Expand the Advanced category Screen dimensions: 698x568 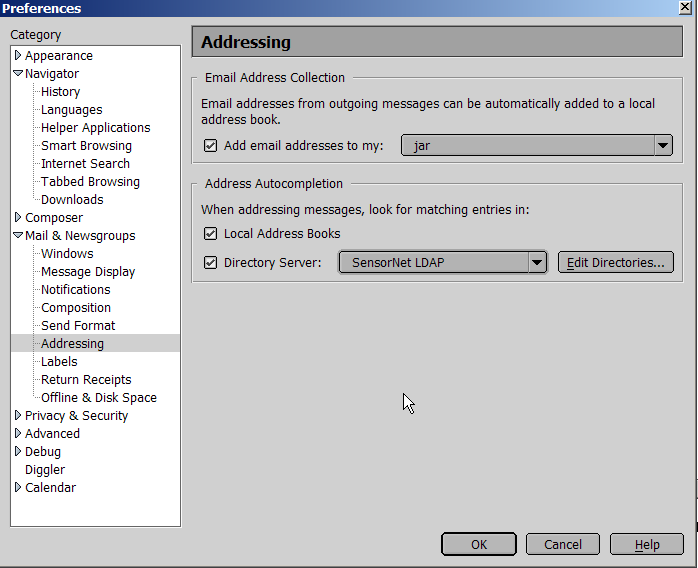pos(18,433)
